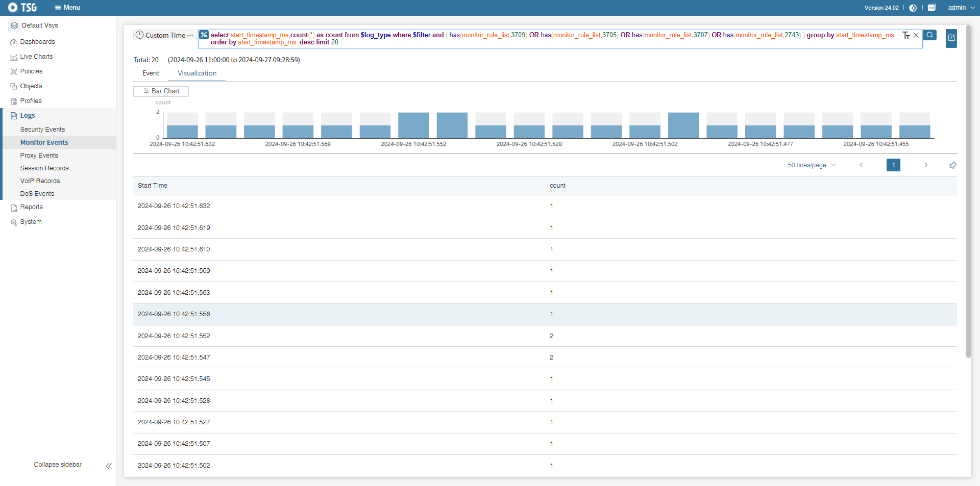Screen dimensions: 980x486
Task: Click the theme contrast icon in header
Action: pos(913,8)
